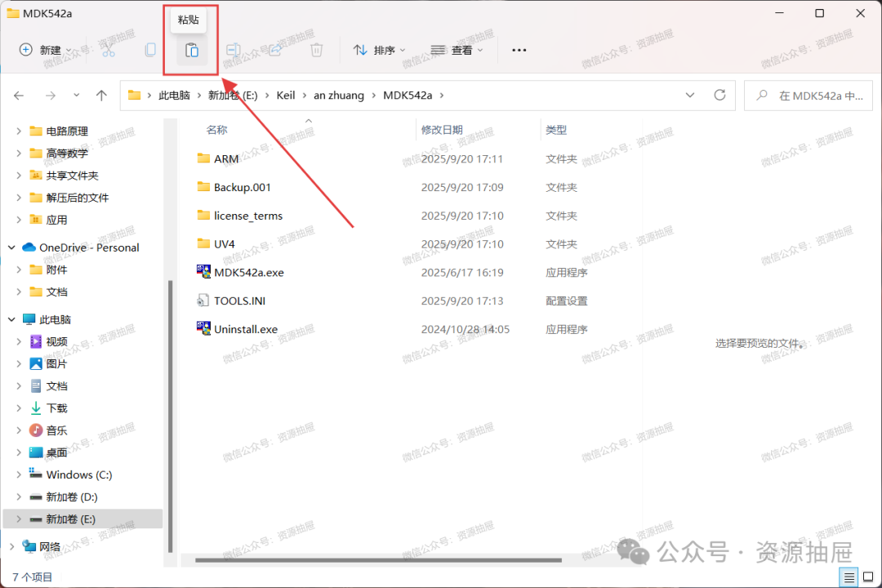Click the Share toolbar icon
The height and width of the screenshot is (588, 882).
(x=275, y=50)
